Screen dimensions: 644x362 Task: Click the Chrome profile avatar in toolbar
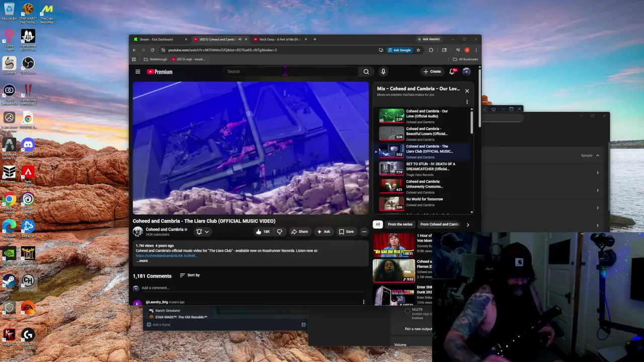coord(467,50)
